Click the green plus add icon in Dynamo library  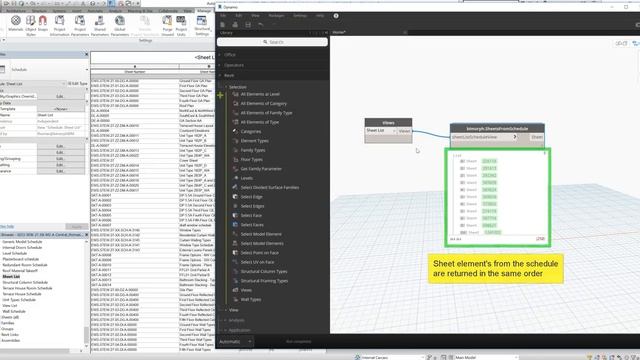220,96
